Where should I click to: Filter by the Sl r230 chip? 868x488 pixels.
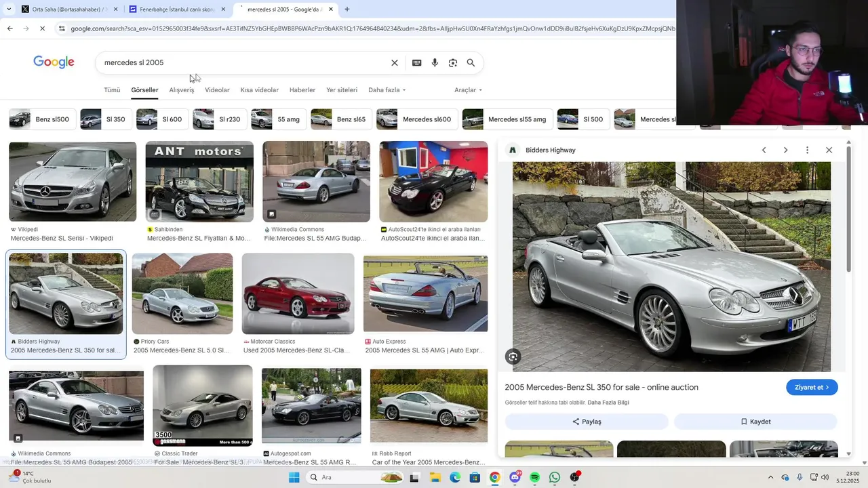pyautogui.click(x=219, y=119)
